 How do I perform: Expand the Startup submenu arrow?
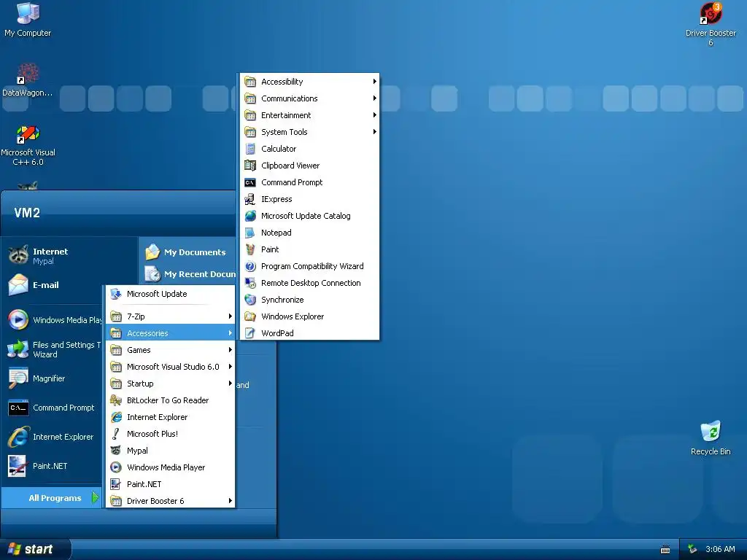pyautogui.click(x=230, y=384)
